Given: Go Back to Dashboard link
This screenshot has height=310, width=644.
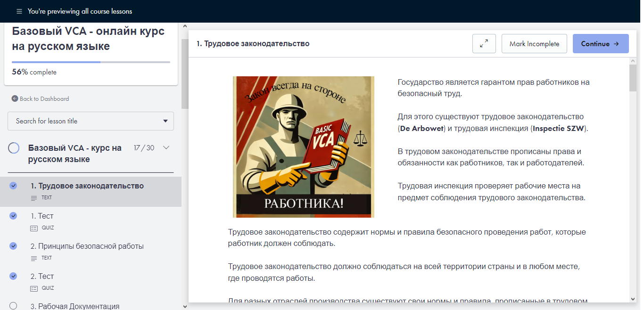Looking at the screenshot, I should [x=41, y=99].
